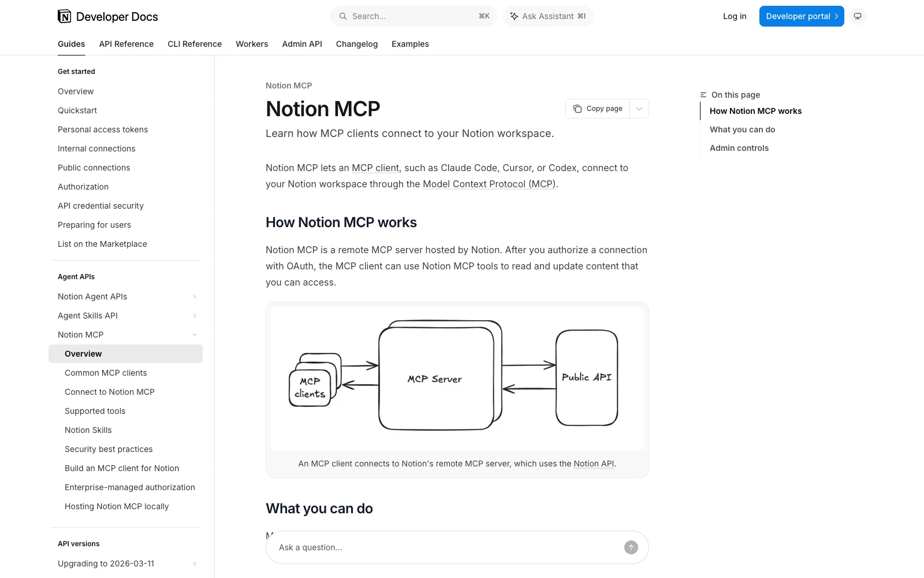Open the Developer portal button
924x578 pixels.
point(802,16)
